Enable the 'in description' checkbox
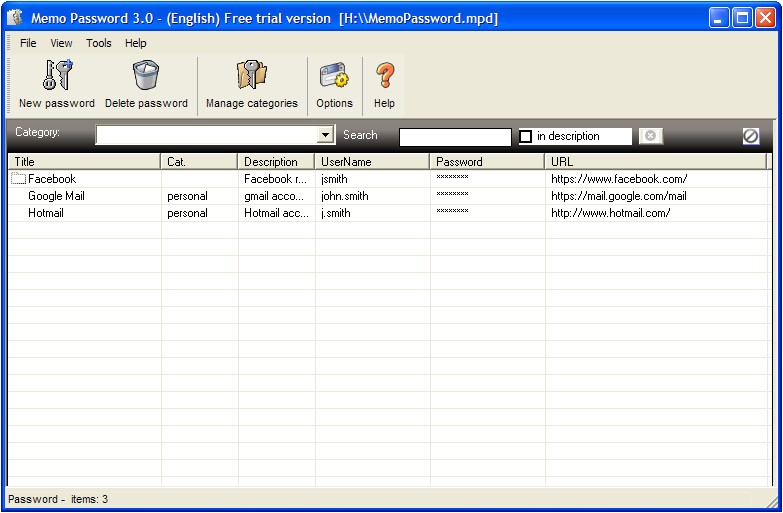 (x=525, y=136)
